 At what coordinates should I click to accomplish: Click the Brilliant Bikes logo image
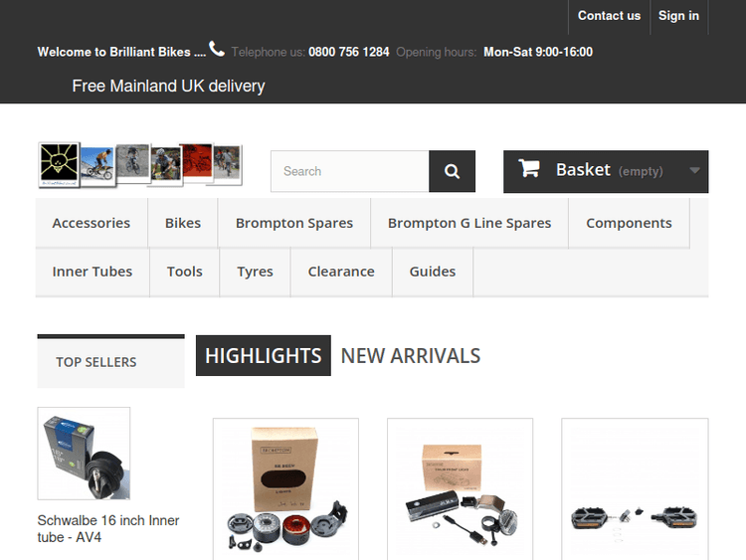point(140,165)
